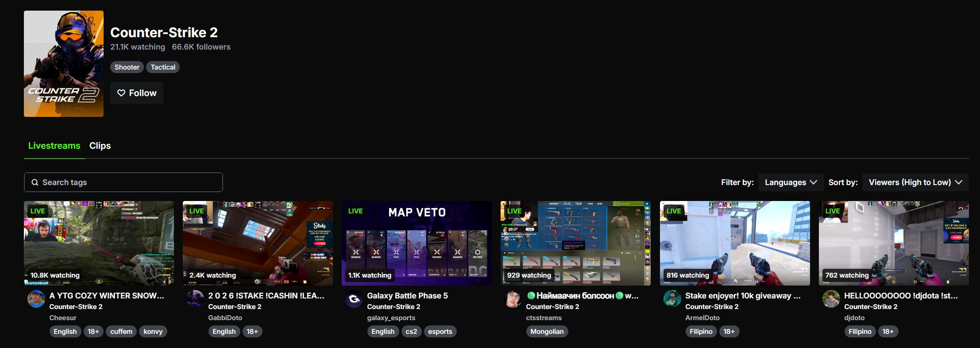
Task: Open djdoto's profile avatar
Action: (831, 299)
